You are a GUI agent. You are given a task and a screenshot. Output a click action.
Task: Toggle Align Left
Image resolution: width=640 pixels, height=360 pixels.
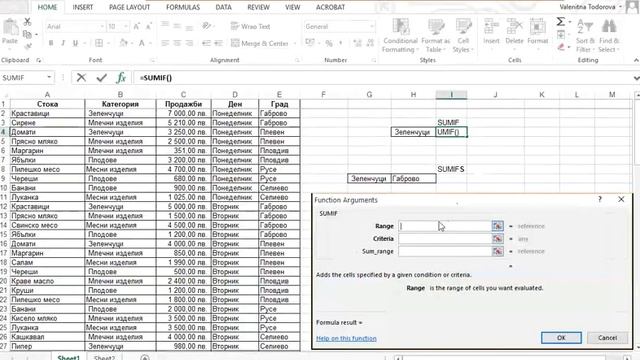tap(165, 43)
